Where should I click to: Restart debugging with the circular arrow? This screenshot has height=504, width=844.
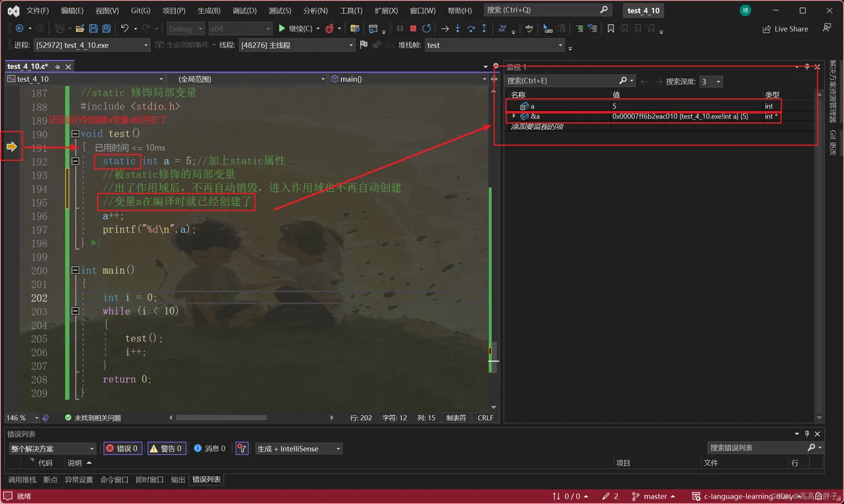pyautogui.click(x=426, y=28)
